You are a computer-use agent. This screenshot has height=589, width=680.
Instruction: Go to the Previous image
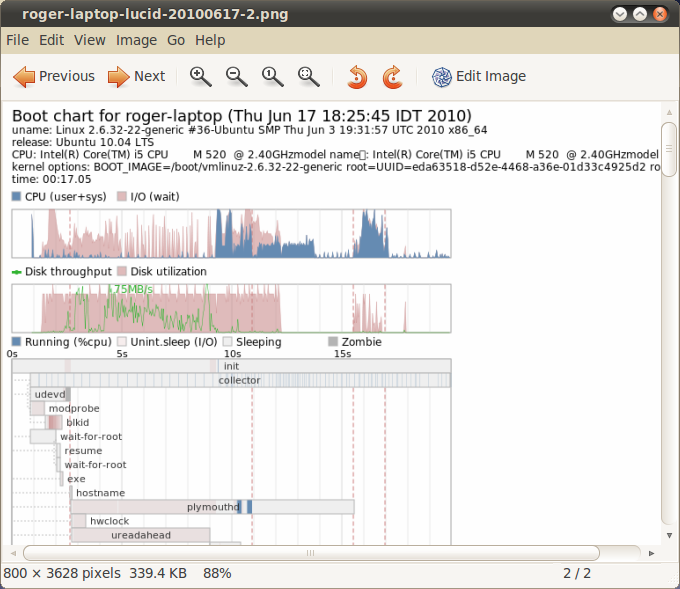pos(54,76)
